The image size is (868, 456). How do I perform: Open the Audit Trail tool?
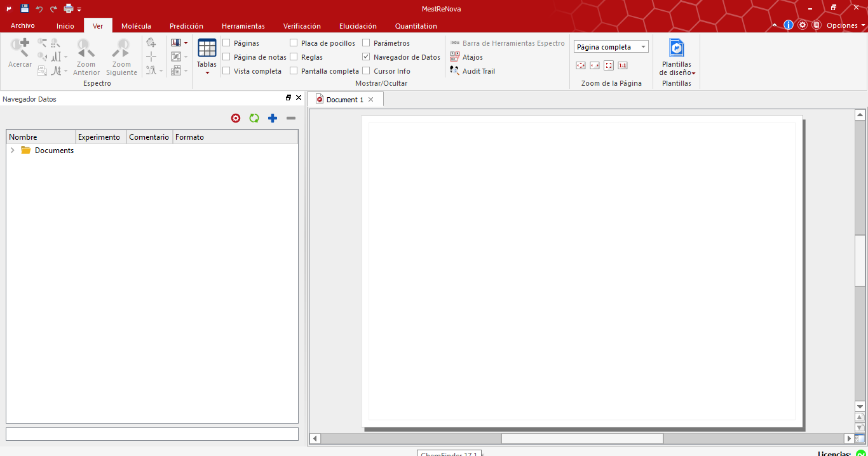472,71
